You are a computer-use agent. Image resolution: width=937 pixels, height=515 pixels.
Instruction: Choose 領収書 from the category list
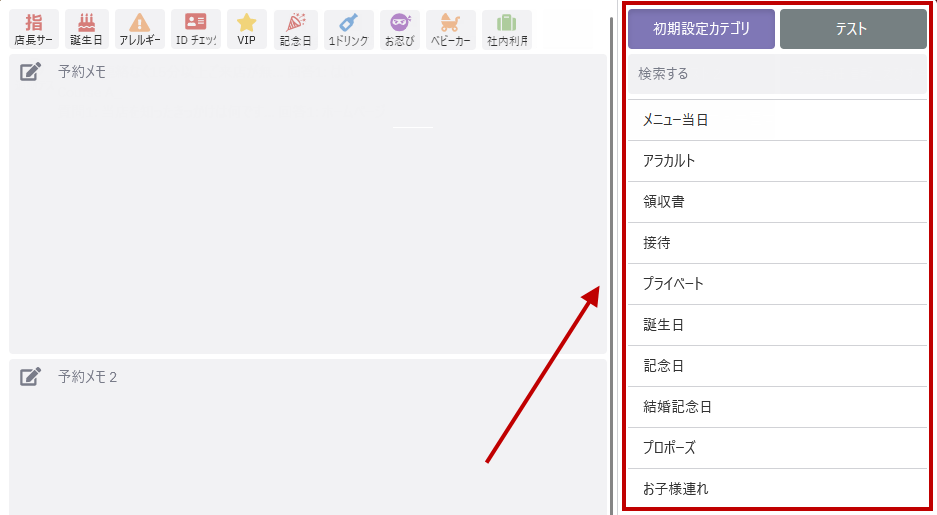pos(777,202)
